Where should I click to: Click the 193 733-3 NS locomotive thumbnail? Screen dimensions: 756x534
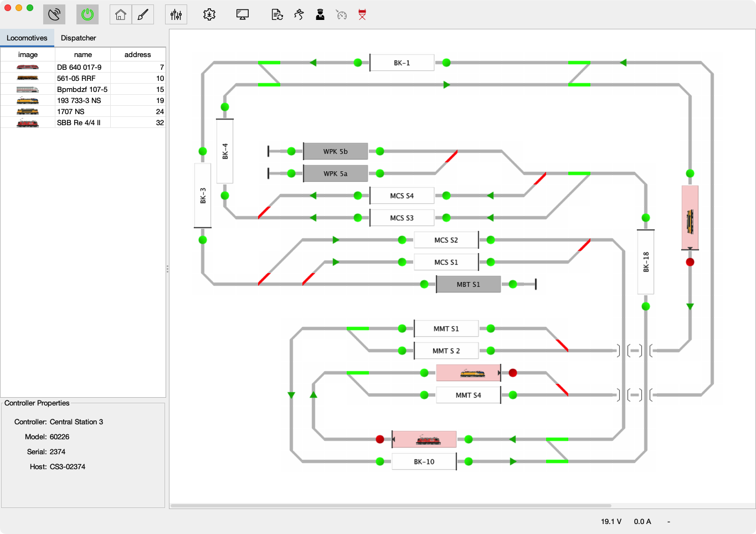(x=28, y=100)
